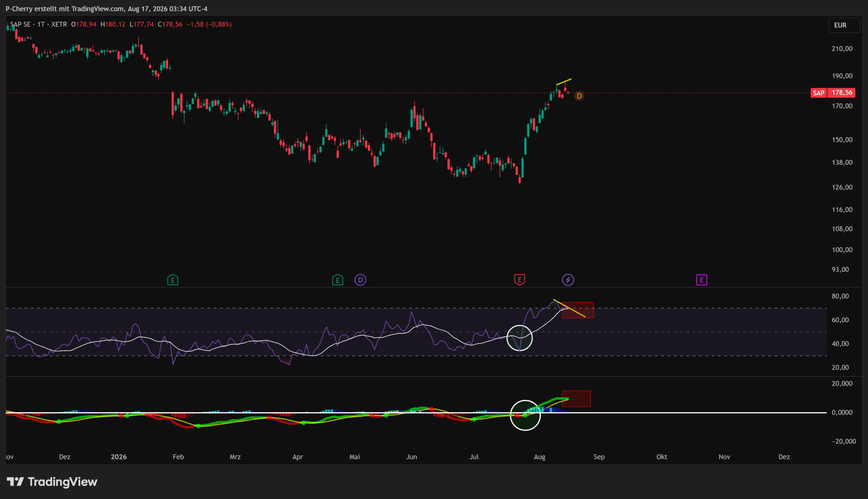868x499 pixels.
Task: Click the −20,000 MACD scale label
Action: tap(844, 441)
